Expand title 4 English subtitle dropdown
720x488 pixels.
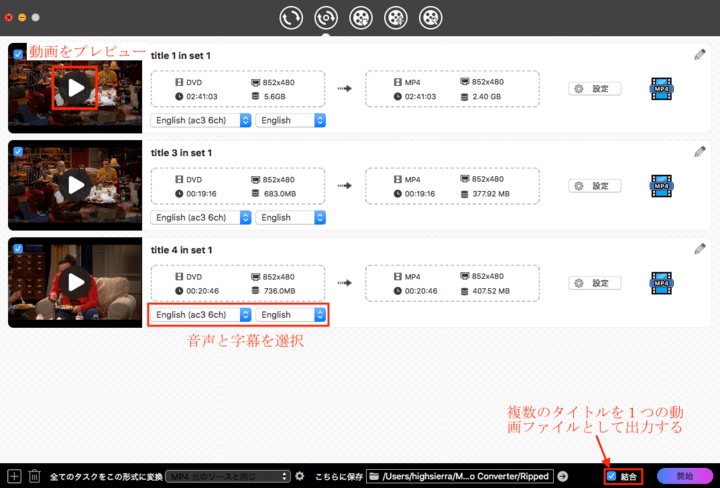tap(291, 314)
